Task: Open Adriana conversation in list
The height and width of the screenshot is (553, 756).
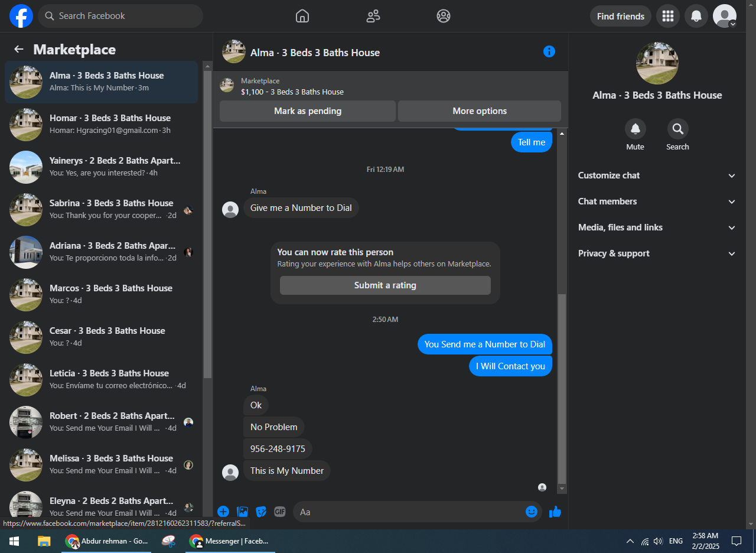Action: coord(102,252)
